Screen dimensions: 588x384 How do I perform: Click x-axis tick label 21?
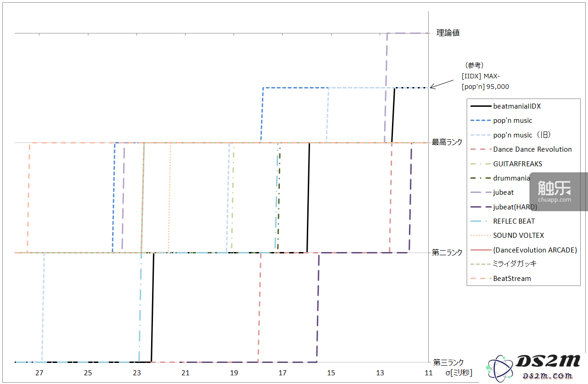185,373
